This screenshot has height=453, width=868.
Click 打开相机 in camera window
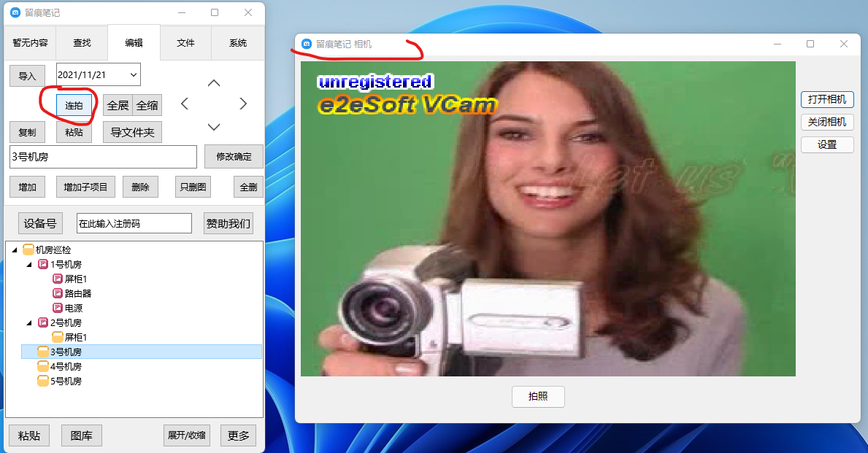point(827,99)
